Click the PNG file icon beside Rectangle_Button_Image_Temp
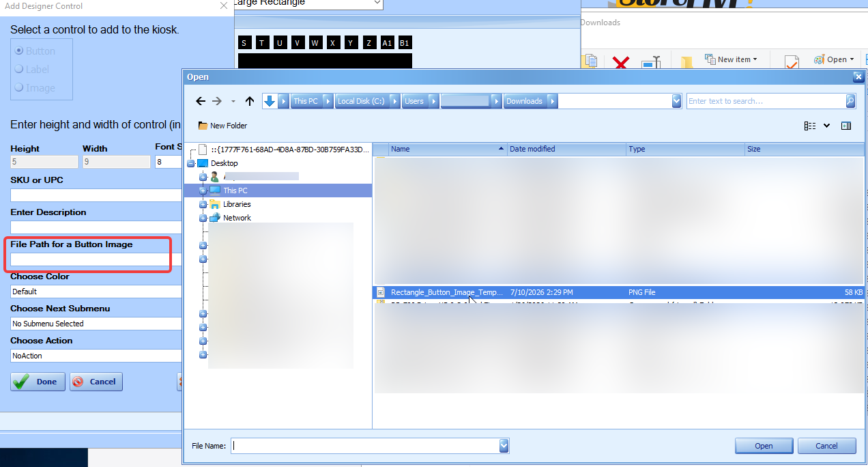This screenshot has width=868, height=467. [x=381, y=292]
